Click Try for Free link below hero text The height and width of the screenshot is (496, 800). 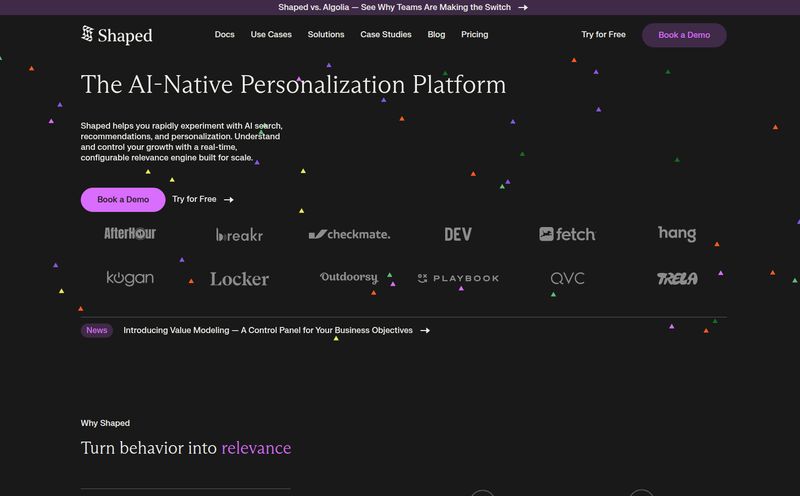(194, 199)
